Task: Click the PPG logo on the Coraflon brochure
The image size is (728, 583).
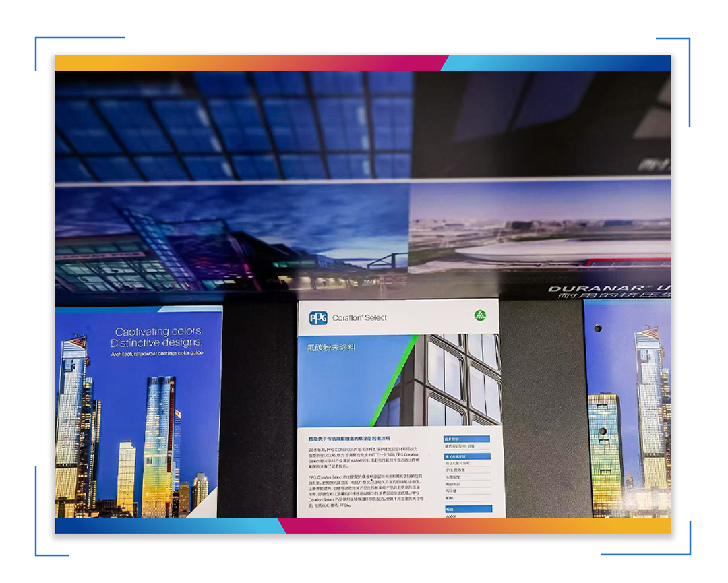Action: pos(318,318)
